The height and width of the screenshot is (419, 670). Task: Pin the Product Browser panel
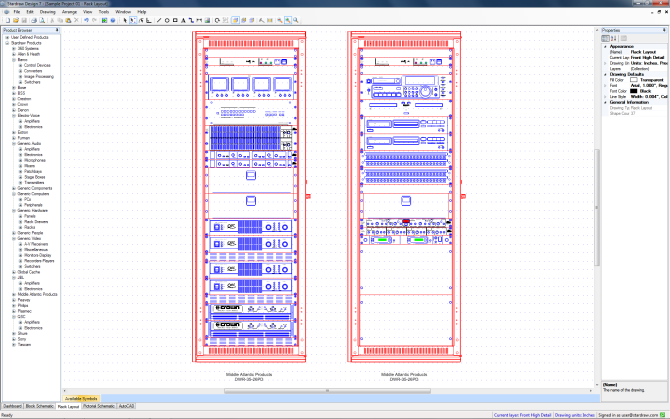pyautogui.click(x=55, y=31)
